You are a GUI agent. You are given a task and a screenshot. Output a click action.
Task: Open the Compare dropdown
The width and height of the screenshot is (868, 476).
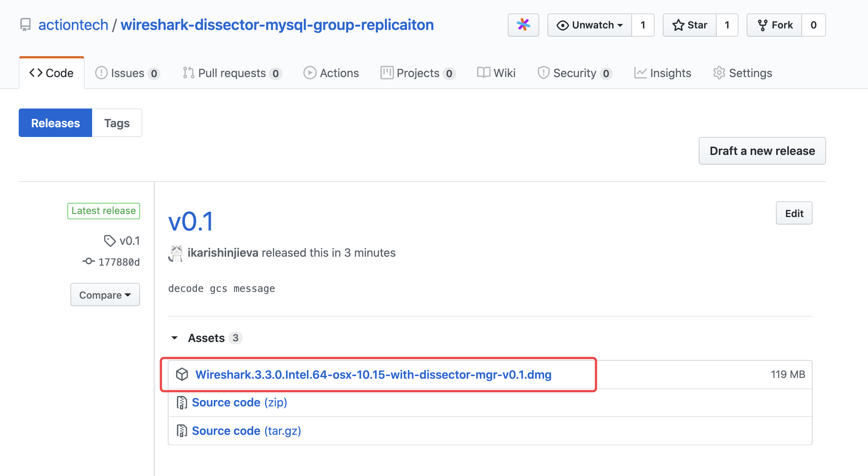coord(105,295)
